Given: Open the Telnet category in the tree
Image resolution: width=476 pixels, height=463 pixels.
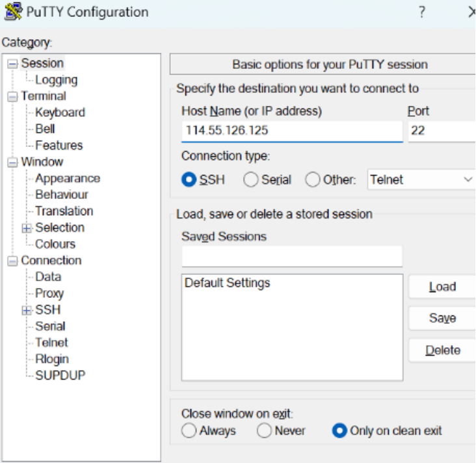Looking at the screenshot, I should 51,343.
